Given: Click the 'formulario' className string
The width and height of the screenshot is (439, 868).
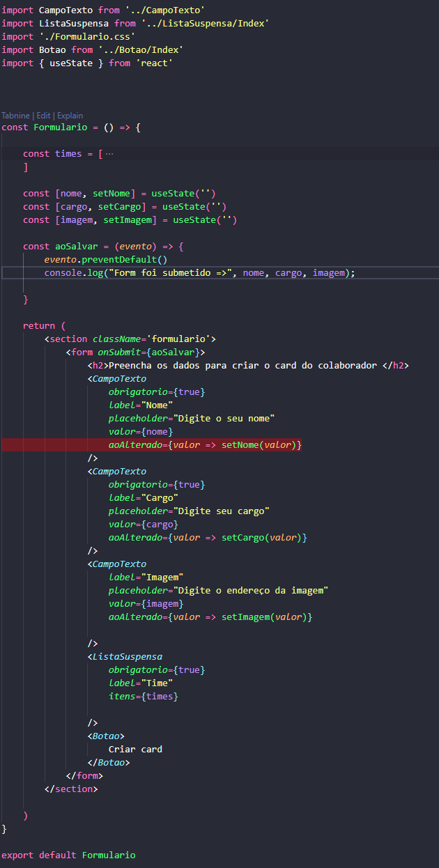Looking at the screenshot, I should [x=178, y=339].
